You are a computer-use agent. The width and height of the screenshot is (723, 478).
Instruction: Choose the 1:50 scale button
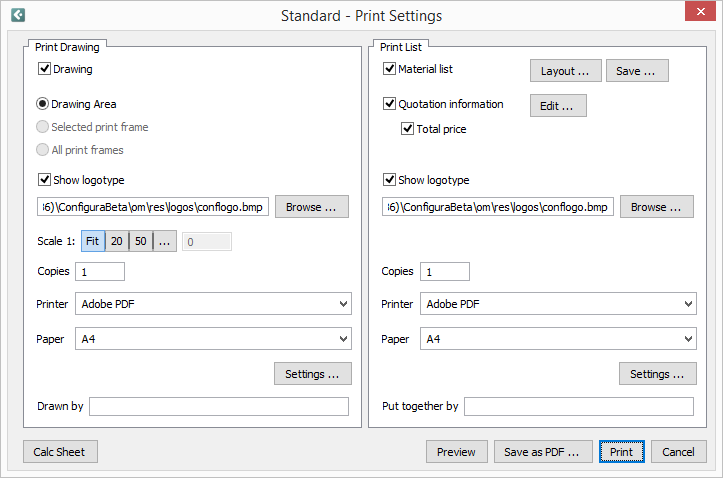tap(141, 241)
